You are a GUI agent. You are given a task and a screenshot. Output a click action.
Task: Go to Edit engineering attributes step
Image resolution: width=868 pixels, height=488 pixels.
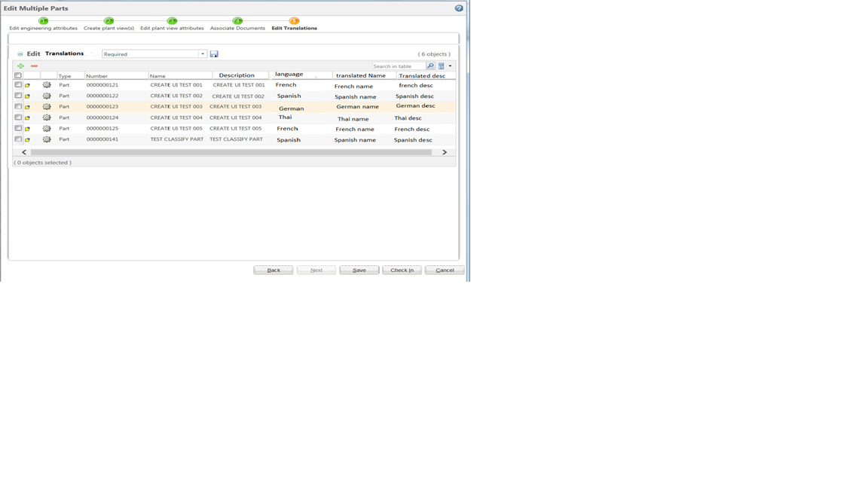43,28
